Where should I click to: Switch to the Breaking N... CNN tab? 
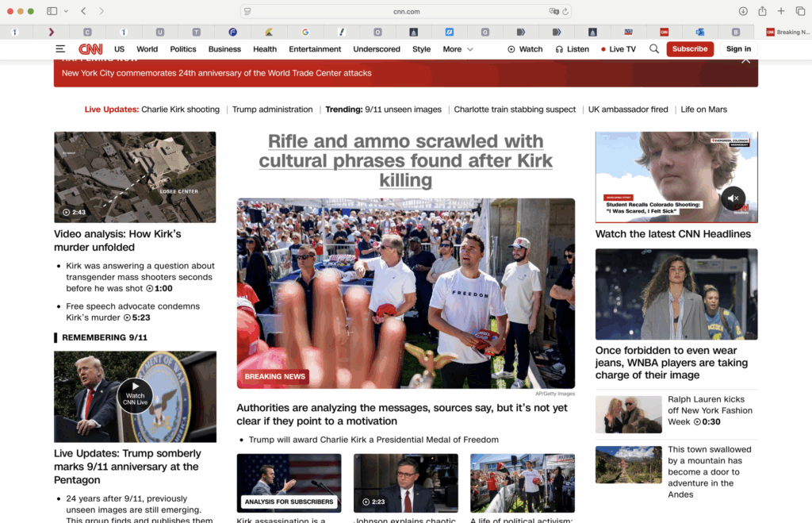coord(787,32)
